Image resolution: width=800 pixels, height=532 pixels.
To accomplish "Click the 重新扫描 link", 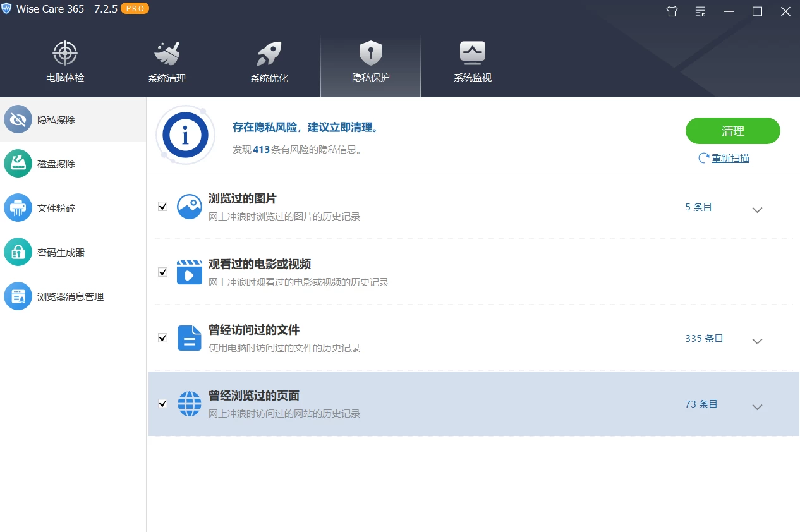I will [x=730, y=159].
